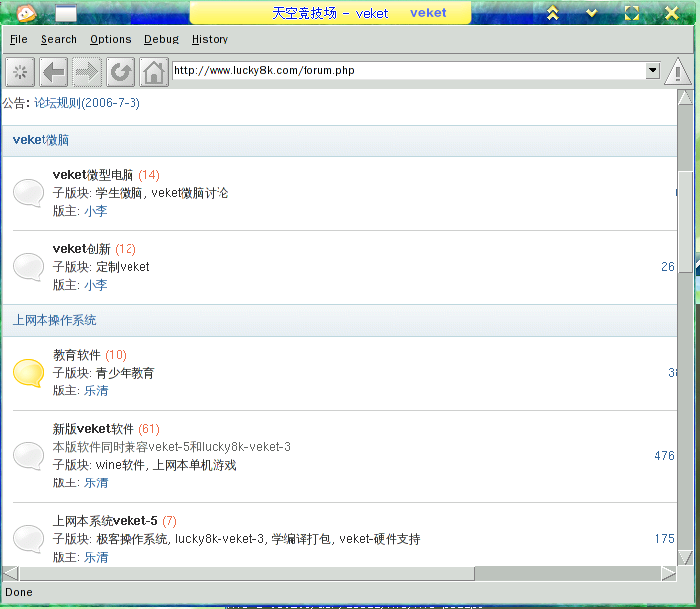This screenshot has height=609, width=700.
Task: Click the vertical scrollbar thumb
Action: pyautogui.click(x=685, y=221)
